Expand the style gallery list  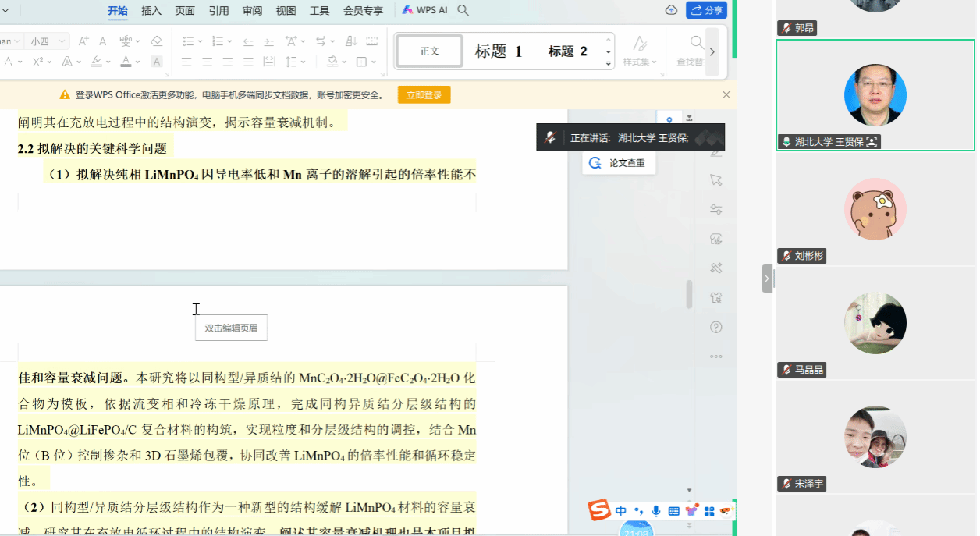(x=609, y=63)
